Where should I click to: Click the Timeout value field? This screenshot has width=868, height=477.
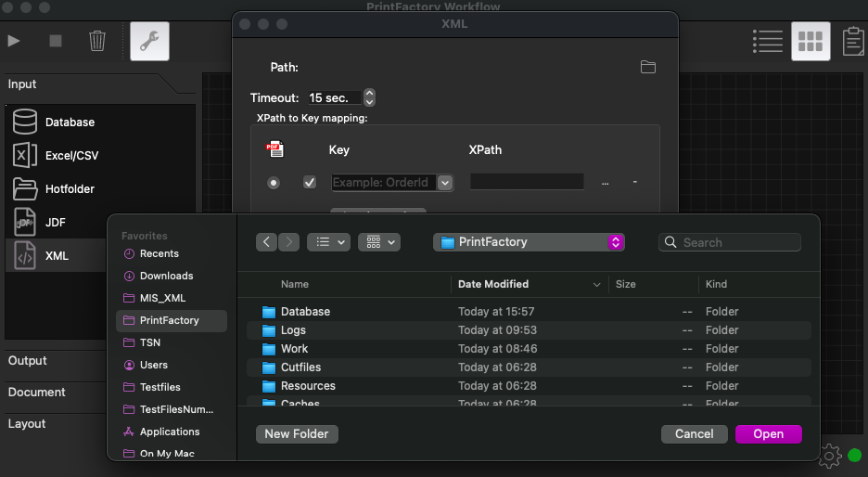335,98
